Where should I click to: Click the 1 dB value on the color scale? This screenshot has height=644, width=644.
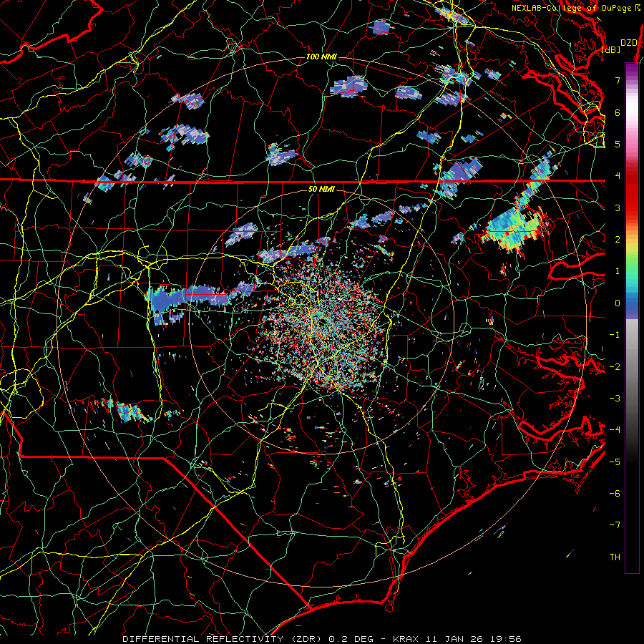(x=618, y=270)
